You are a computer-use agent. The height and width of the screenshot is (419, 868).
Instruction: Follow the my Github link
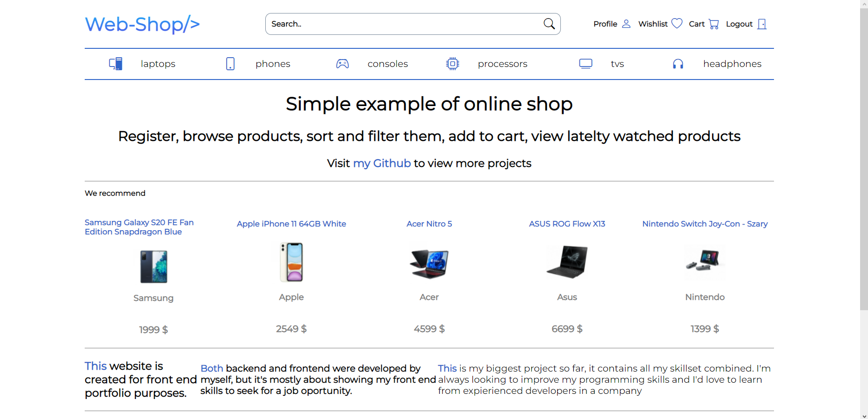[382, 163]
